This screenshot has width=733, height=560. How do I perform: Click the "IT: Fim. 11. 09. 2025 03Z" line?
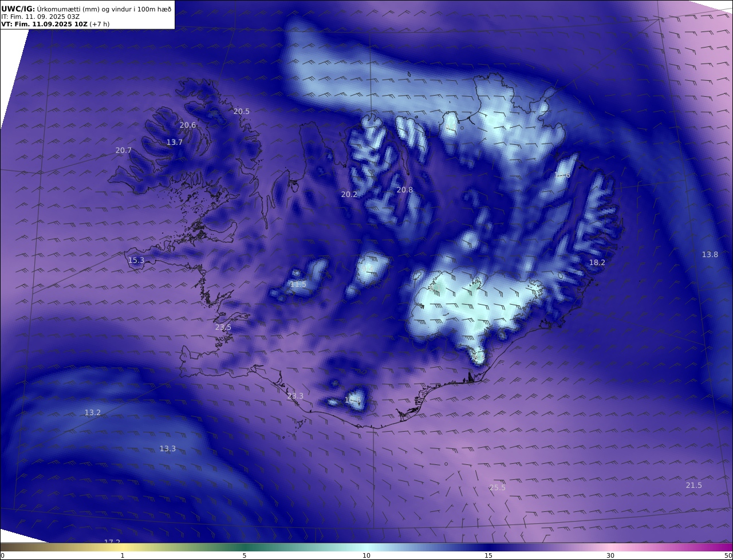tap(40, 17)
